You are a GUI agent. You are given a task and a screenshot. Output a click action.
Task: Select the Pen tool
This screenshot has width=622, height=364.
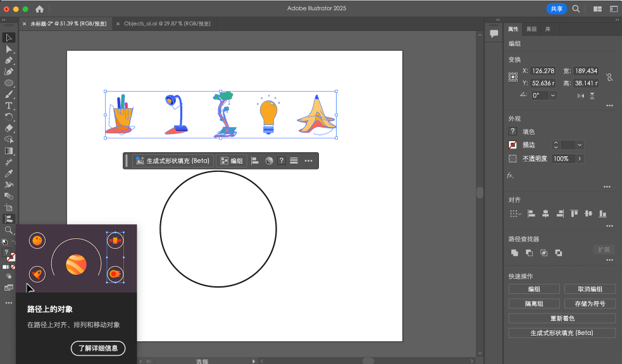click(x=8, y=59)
